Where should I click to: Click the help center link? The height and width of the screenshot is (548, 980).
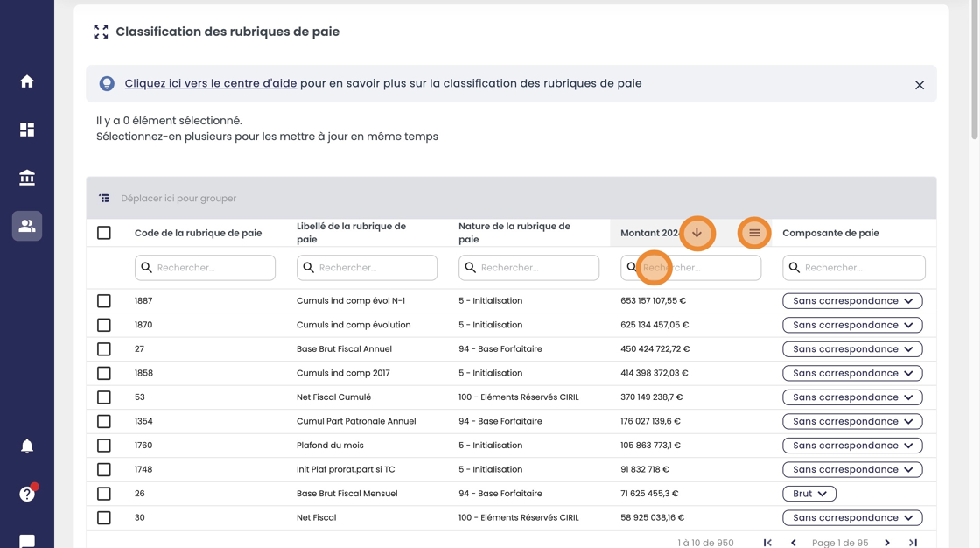point(211,84)
